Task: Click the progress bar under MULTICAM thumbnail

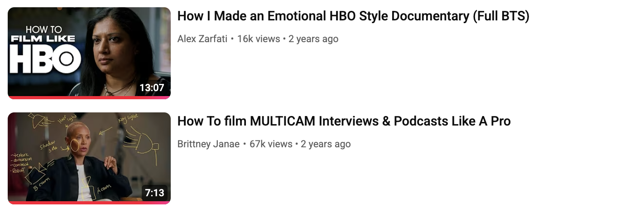Action: [x=89, y=203]
